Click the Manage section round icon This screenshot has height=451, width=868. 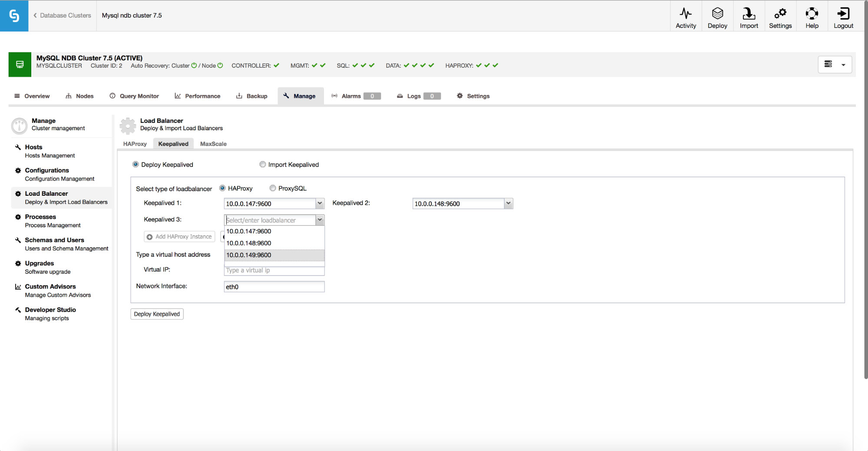pyautogui.click(x=20, y=126)
